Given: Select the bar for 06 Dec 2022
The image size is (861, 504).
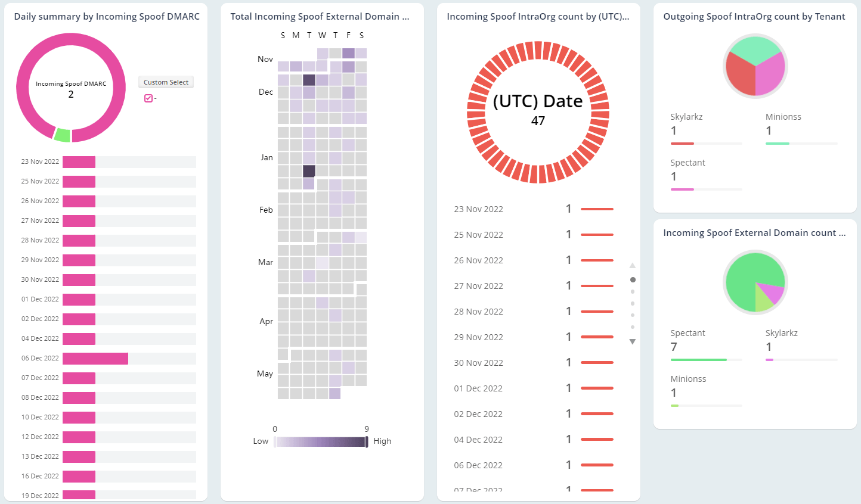Looking at the screenshot, I should (95, 358).
